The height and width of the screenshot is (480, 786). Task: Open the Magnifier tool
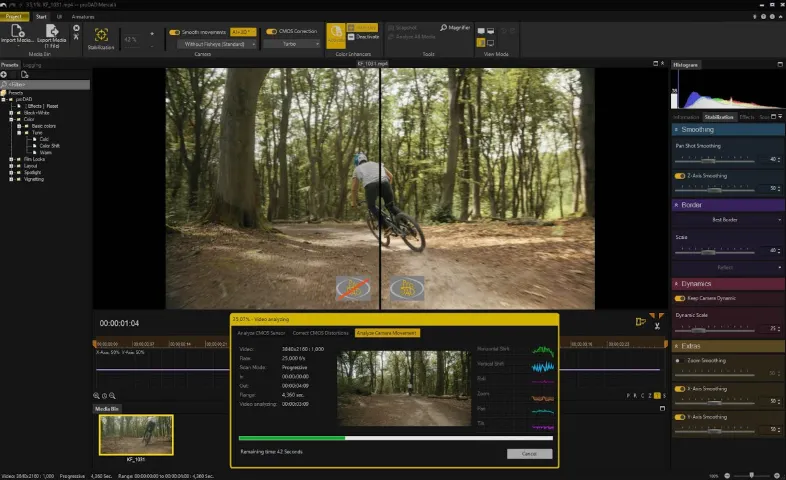point(455,28)
